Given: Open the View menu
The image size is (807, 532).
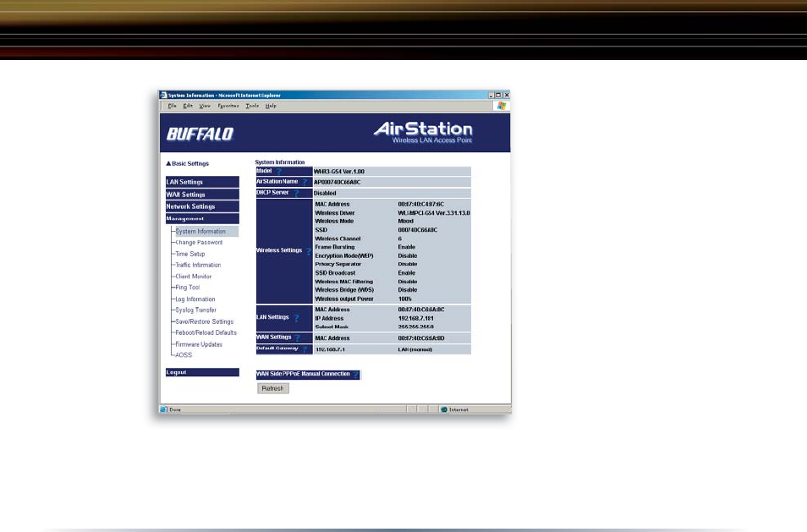Looking at the screenshot, I should 205,106.
